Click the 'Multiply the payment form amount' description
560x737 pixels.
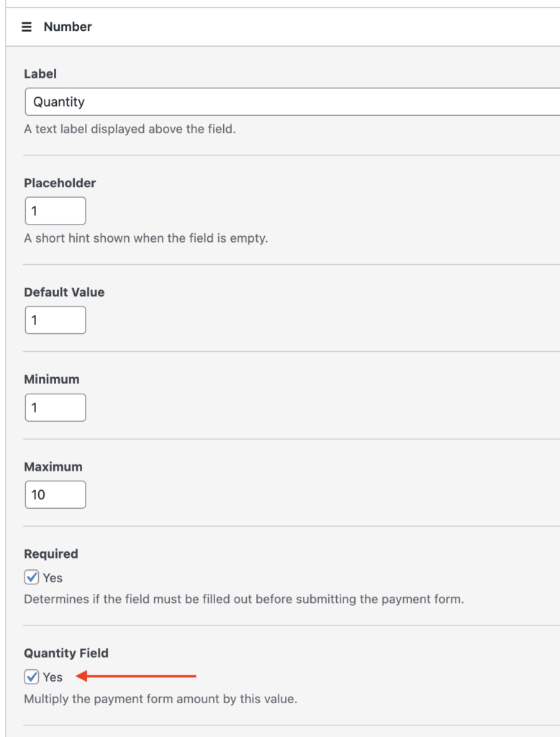[161, 699]
